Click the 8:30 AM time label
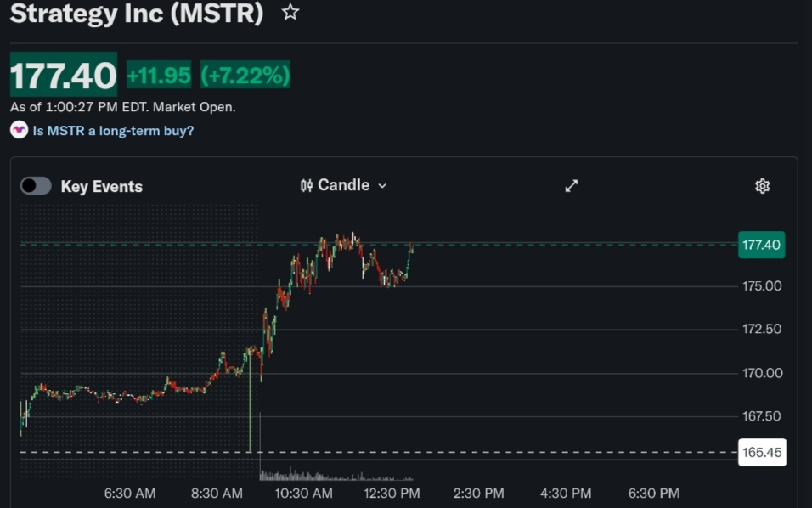The width and height of the screenshot is (812, 508). (217, 493)
